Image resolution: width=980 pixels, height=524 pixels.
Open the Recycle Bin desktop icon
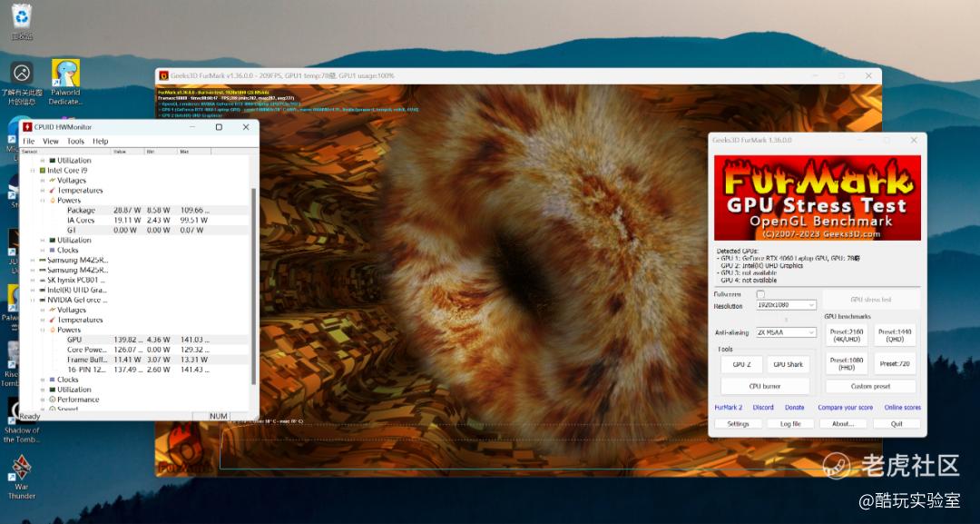coord(22,21)
